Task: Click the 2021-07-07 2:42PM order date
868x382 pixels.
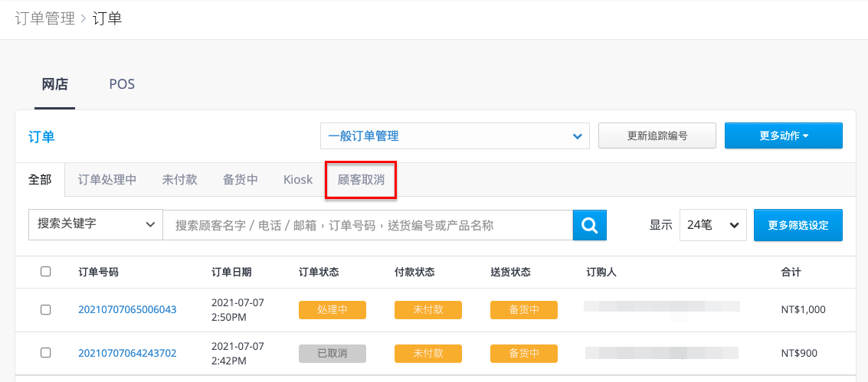Action: point(238,353)
